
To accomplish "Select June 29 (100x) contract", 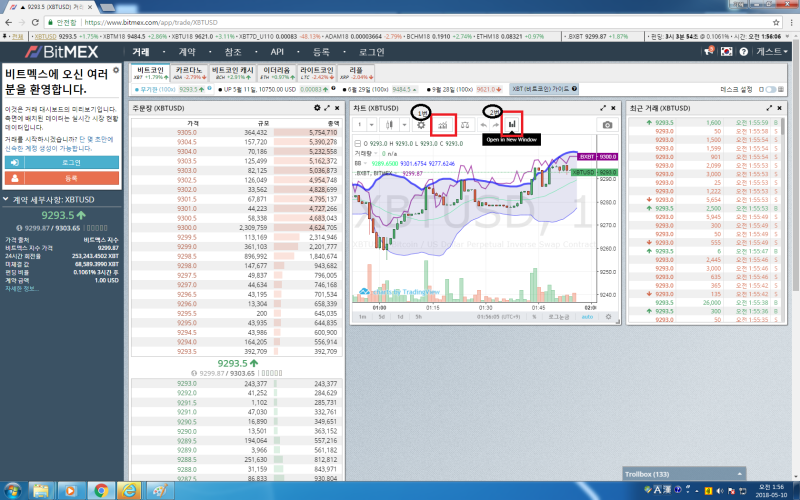I will pos(382,89).
